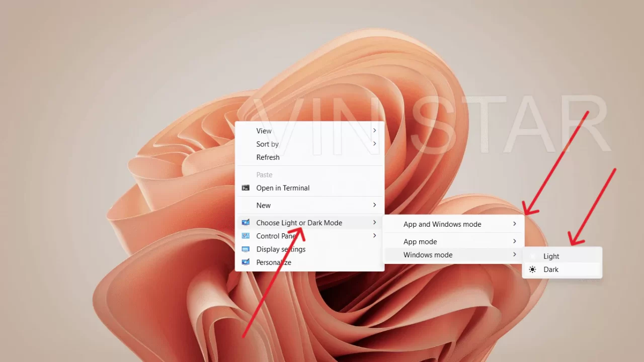The width and height of the screenshot is (644, 362).
Task: Select Refresh in the context menu
Action: [309, 157]
